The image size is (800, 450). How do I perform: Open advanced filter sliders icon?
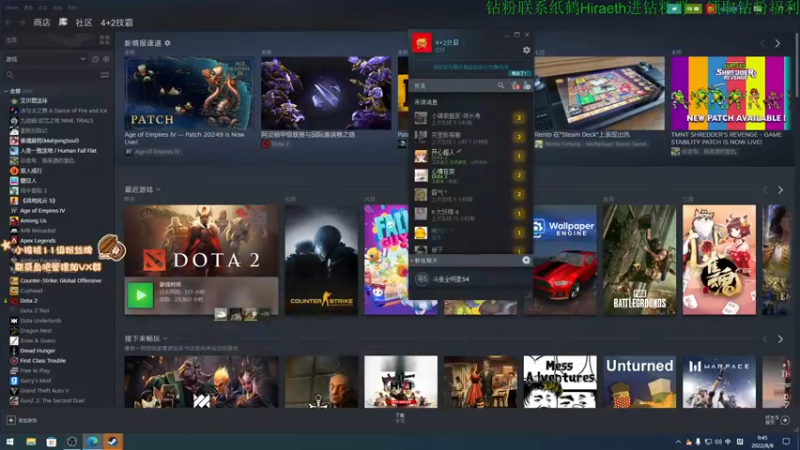coord(105,75)
